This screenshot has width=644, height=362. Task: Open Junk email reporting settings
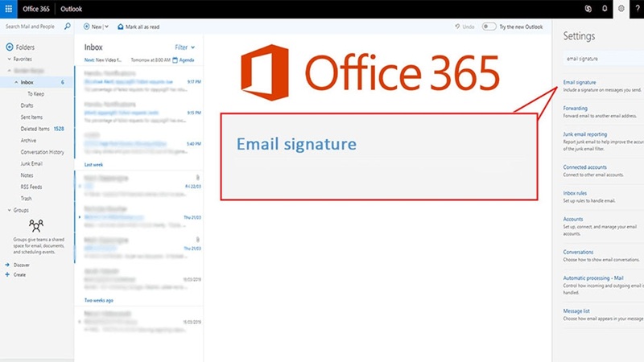pos(585,134)
